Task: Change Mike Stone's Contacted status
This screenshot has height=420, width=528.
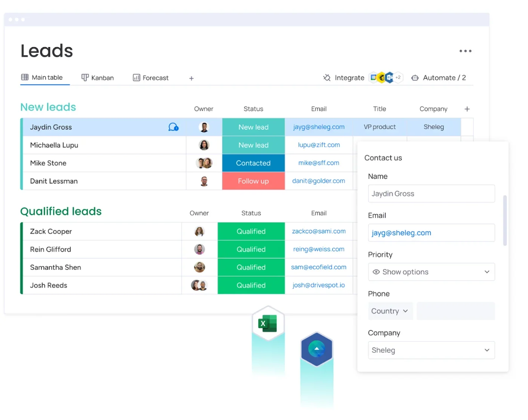Action: 253,163
